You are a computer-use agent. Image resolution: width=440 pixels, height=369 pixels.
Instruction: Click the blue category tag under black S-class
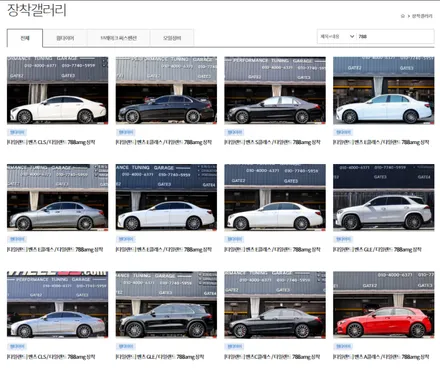tap(234, 132)
